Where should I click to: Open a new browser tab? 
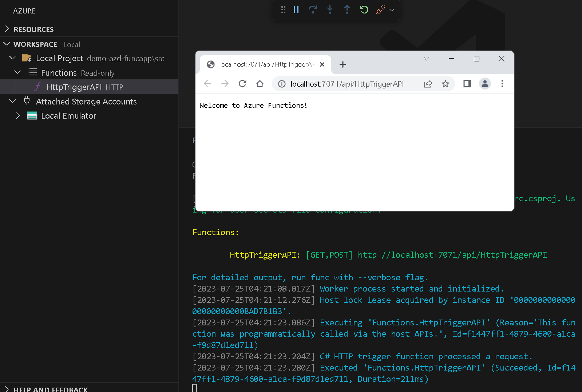pos(343,64)
